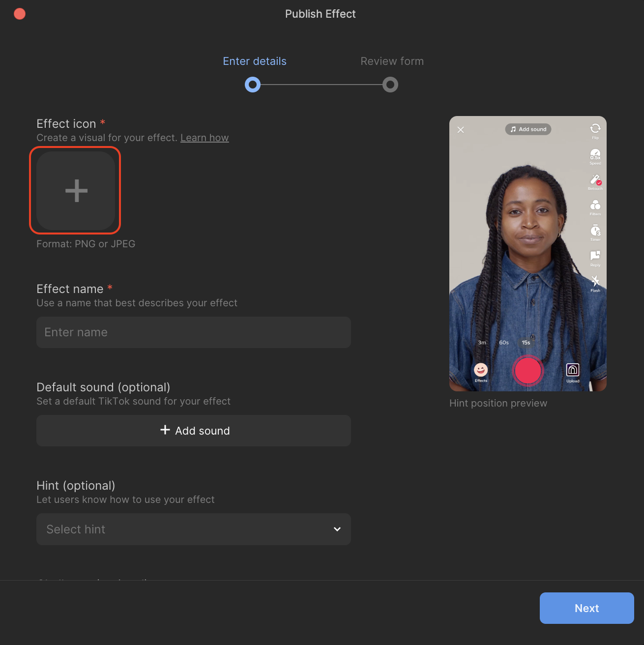Select the 15s duration in preview
The height and width of the screenshot is (645, 644).
coord(526,343)
